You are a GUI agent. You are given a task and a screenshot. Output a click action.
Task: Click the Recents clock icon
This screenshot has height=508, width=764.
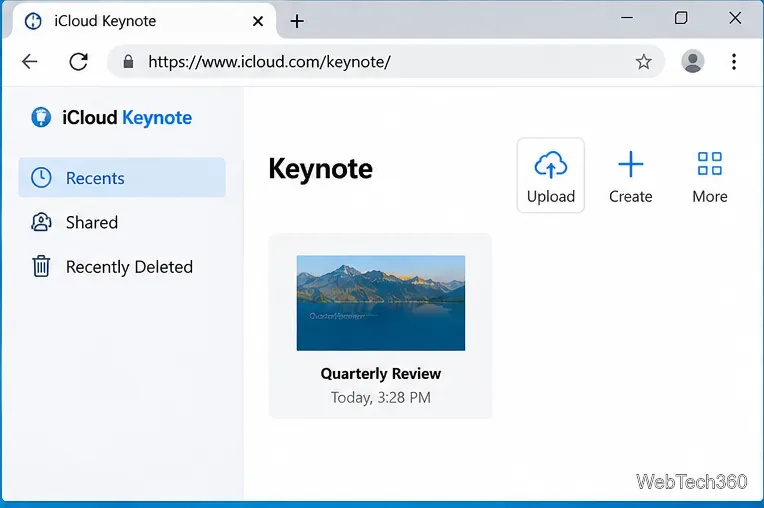(41, 178)
